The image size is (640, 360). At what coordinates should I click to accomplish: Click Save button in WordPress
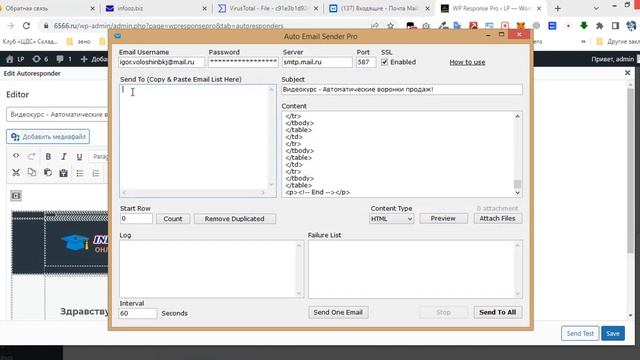click(x=613, y=333)
